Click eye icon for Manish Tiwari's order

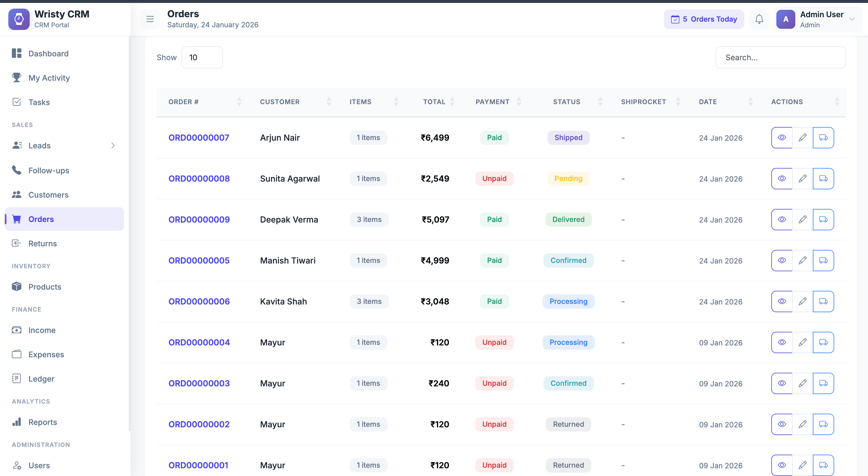(x=782, y=261)
